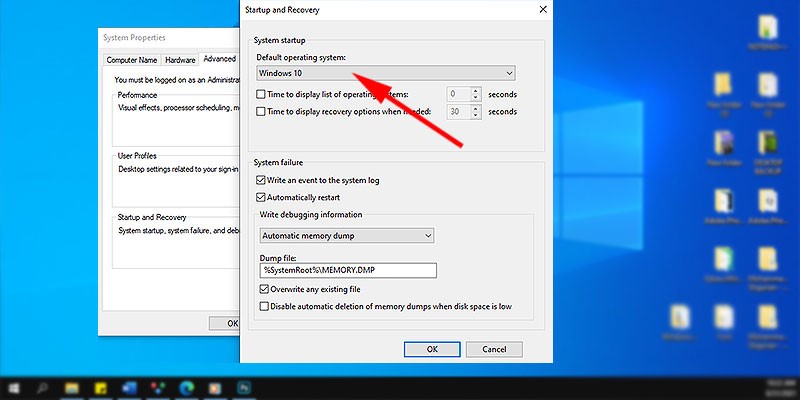Screen dimensions: 800x400
Task: Increase operating systems list seconds value
Action: [476, 91]
